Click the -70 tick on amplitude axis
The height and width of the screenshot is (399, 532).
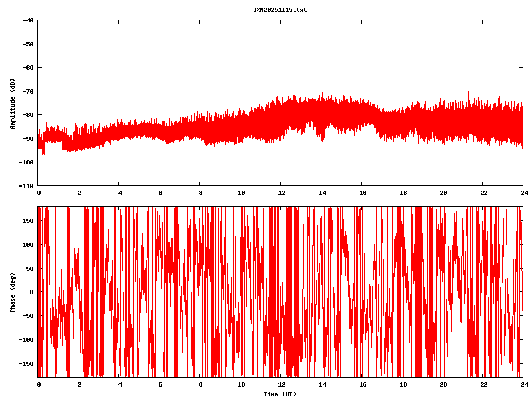click(28, 91)
